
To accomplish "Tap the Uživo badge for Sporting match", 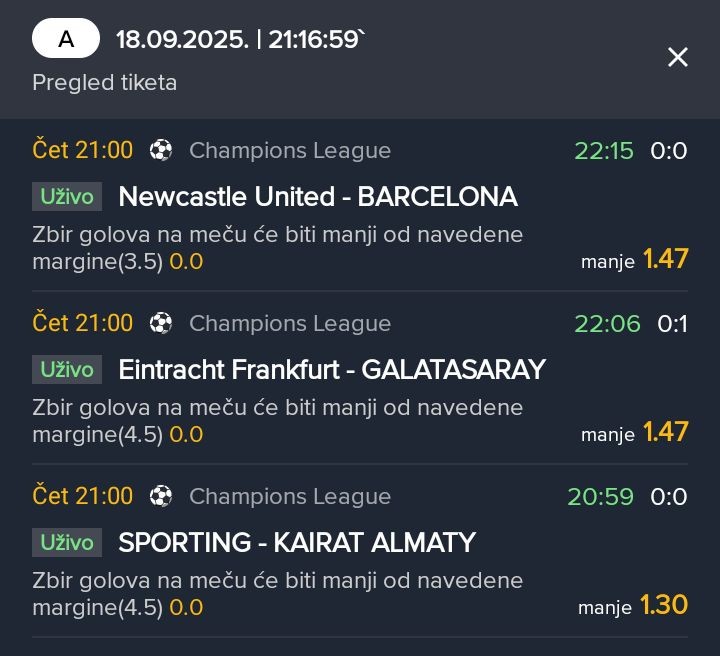I will (x=67, y=543).
